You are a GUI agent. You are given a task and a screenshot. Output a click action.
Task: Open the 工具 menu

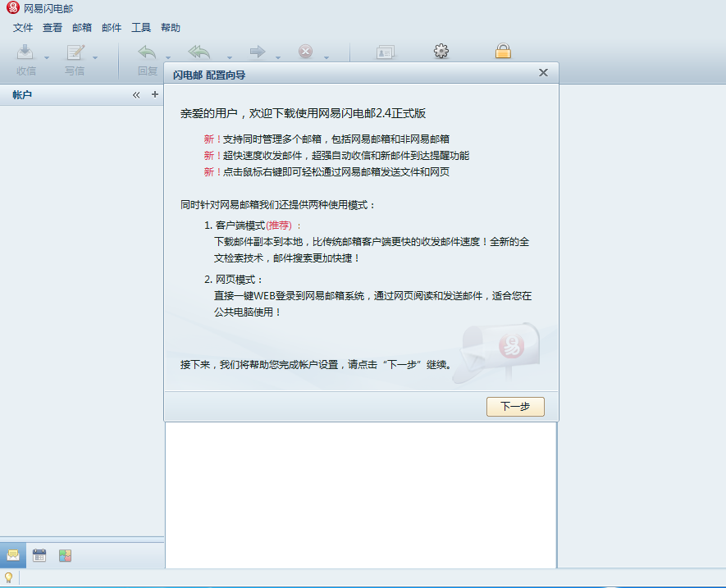[x=141, y=27]
